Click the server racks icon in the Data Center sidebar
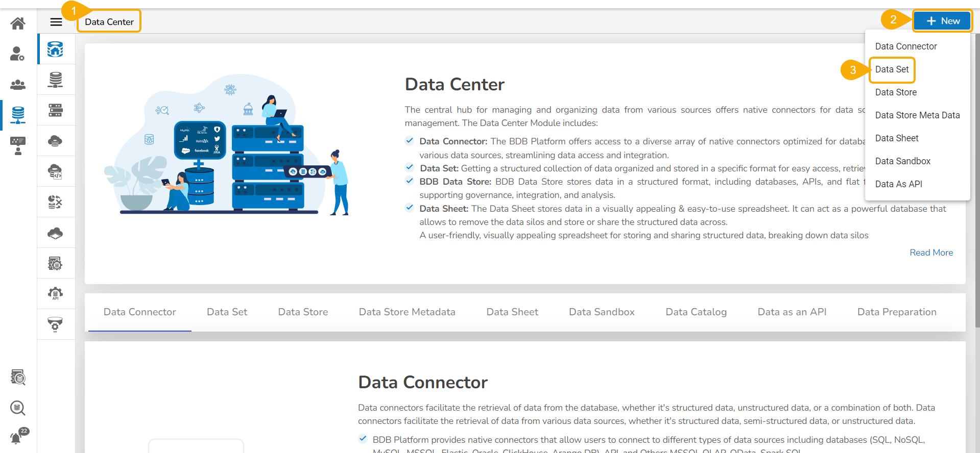The image size is (980, 453). (55, 110)
